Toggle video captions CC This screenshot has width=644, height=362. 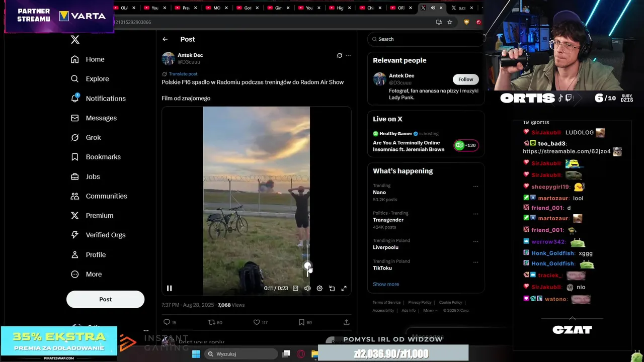pos(295,288)
